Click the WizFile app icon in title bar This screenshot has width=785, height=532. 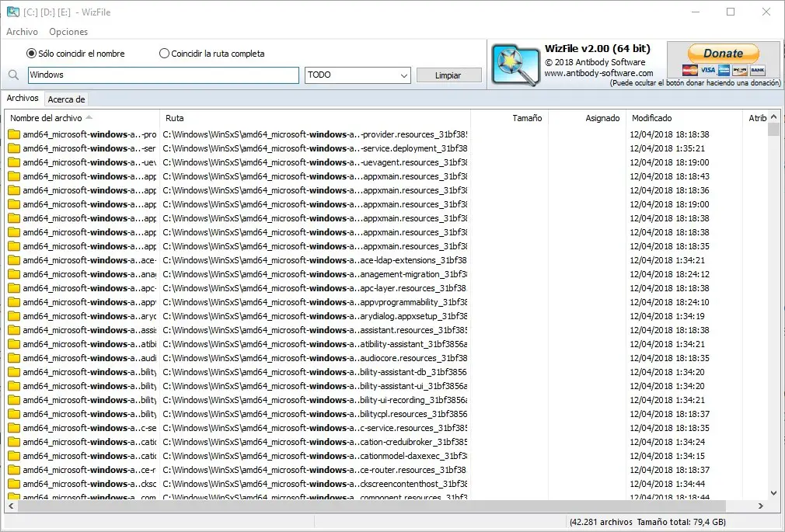(12, 12)
